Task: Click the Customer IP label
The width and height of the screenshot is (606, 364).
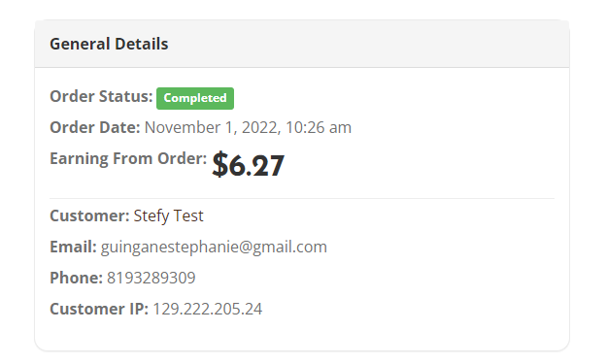Action: [x=99, y=309]
